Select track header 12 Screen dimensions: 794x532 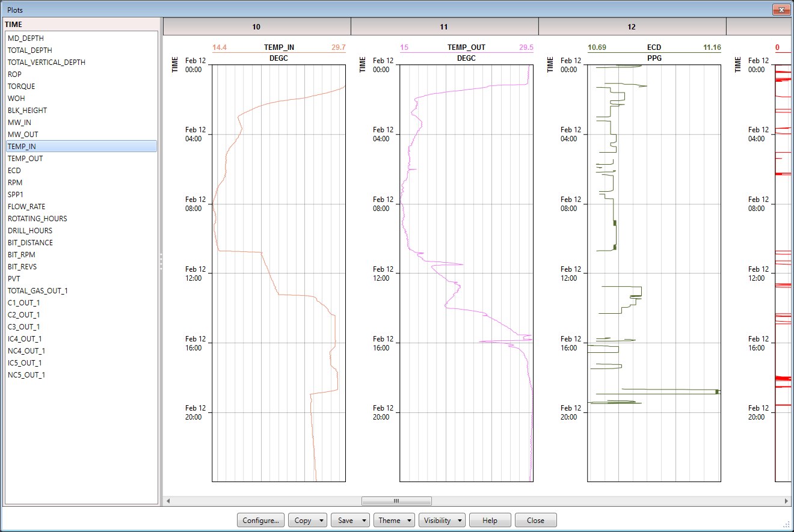click(632, 26)
